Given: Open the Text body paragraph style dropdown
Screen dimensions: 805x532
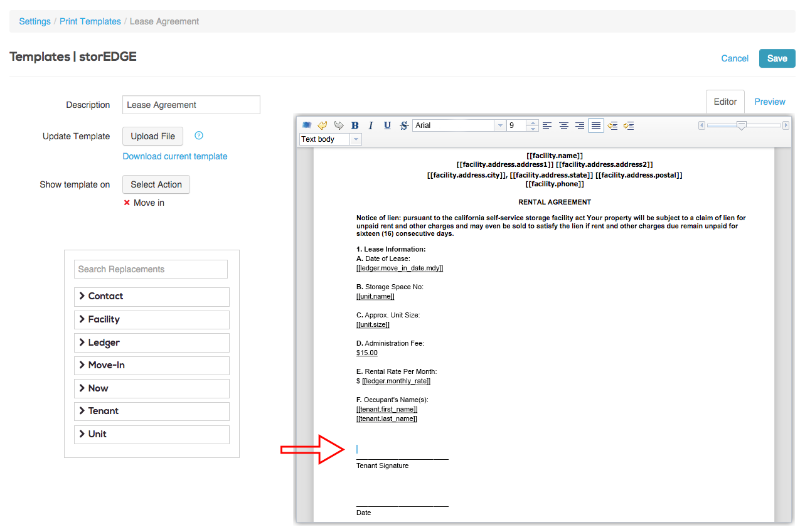Looking at the screenshot, I should pos(356,139).
